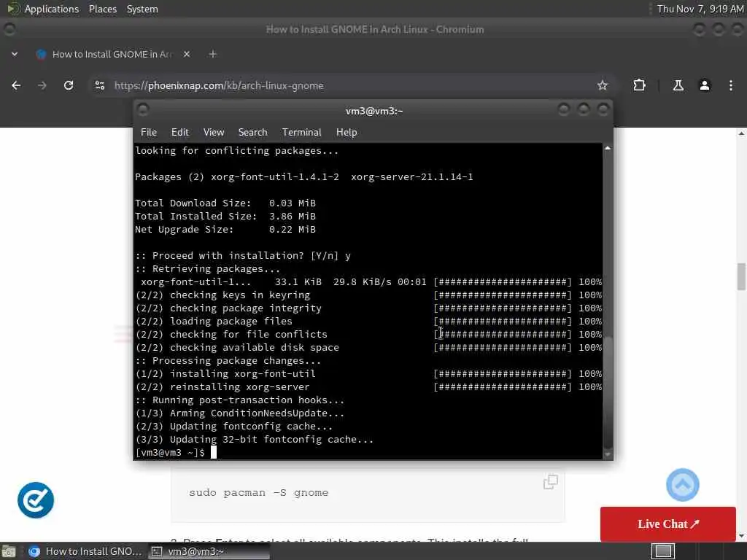Click the 'Packages (2) xorg-font-util' line
This screenshot has height=560, width=747.
(304, 176)
